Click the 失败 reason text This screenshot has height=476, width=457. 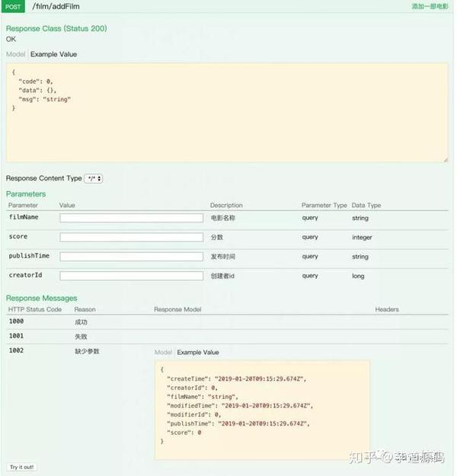(81, 337)
